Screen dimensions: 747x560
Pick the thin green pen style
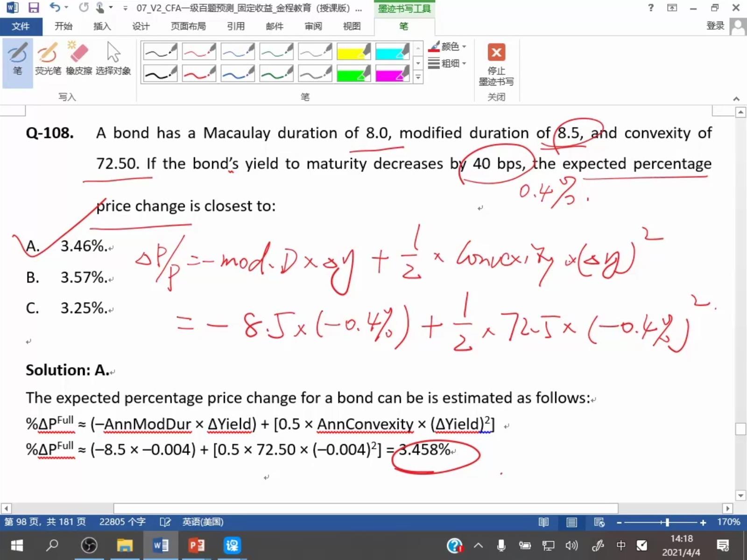276,52
